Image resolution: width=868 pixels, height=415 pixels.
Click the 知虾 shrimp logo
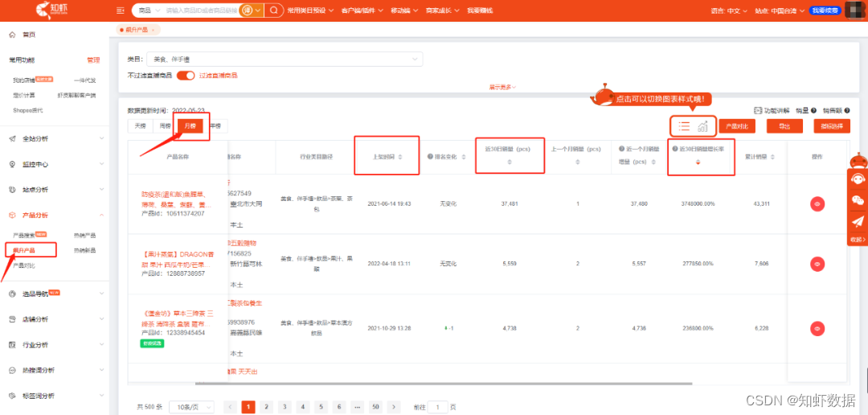[51, 10]
